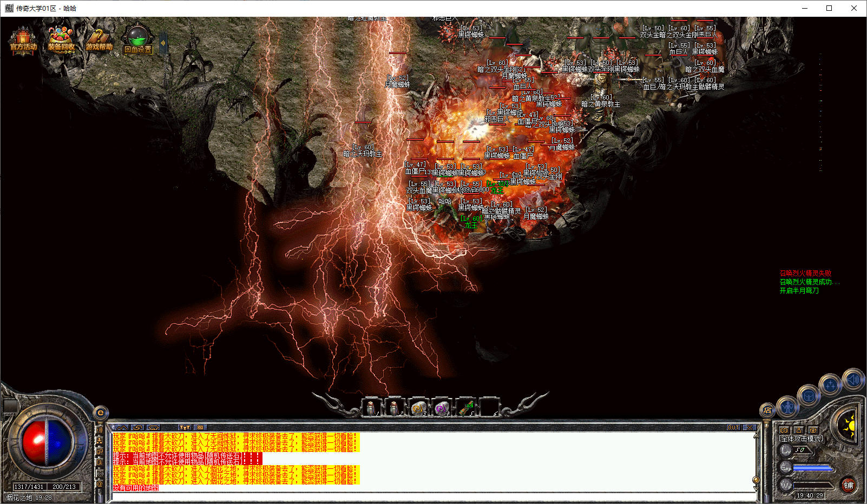Viewport: 867px width, 504px height.
Task: Use the purple scroll stone in belt slot 4
Action: tap(442, 408)
